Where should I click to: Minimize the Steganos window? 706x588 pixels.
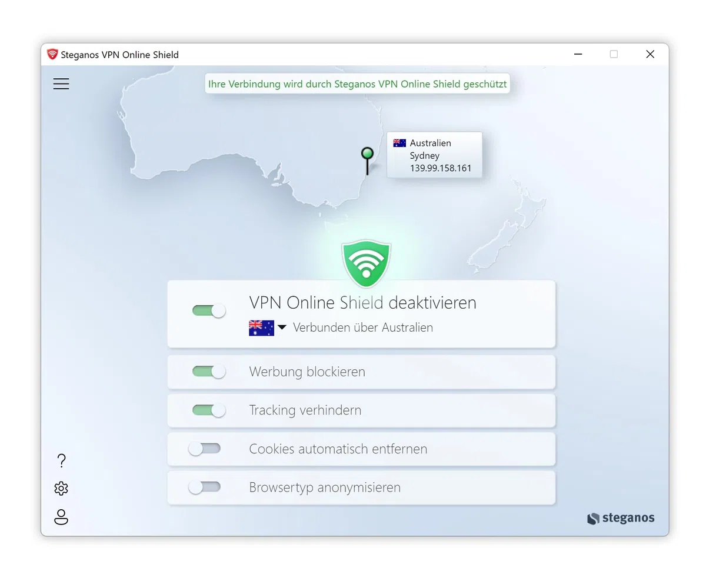click(578, 54)
